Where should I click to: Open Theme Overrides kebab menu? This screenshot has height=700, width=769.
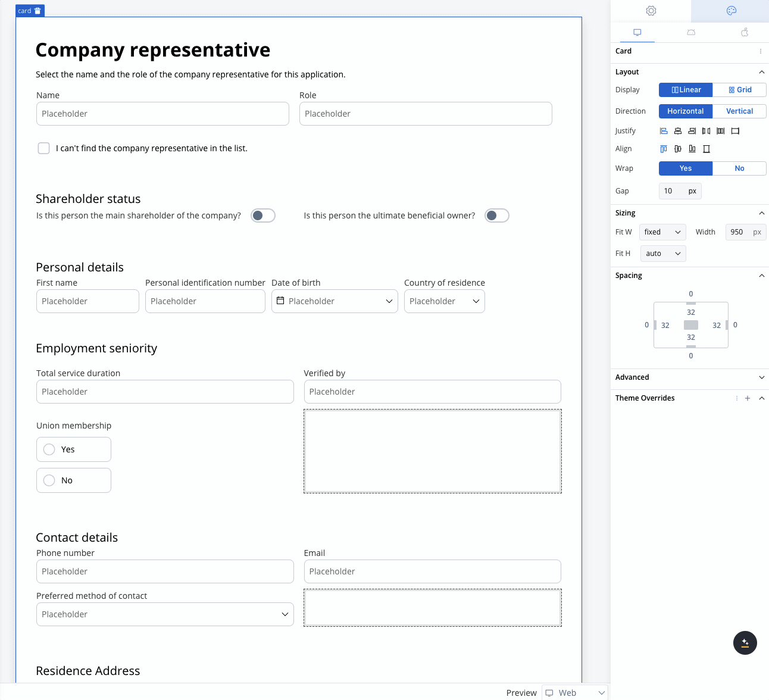point(737,398)
